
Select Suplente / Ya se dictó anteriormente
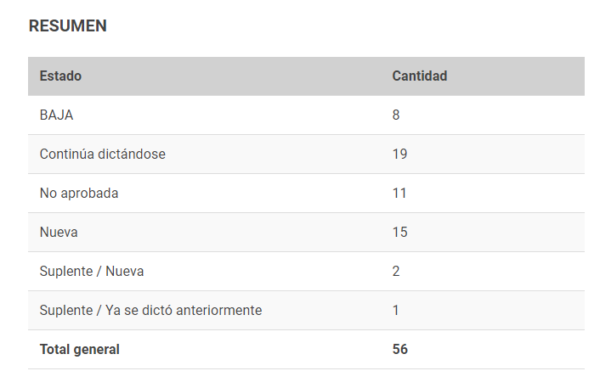(151, 310)
